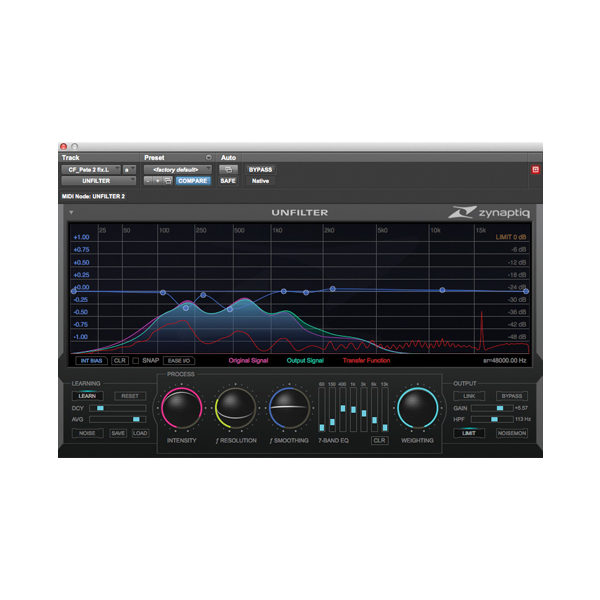Select next preset with the plus button

[158, 181]
